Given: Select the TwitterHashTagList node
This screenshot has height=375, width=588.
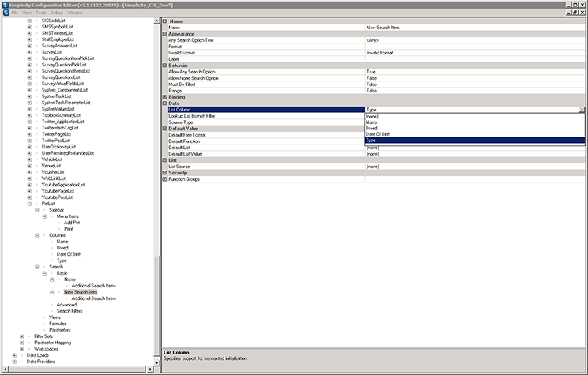Looking at the screenshot, I should (x=60, y=128).
